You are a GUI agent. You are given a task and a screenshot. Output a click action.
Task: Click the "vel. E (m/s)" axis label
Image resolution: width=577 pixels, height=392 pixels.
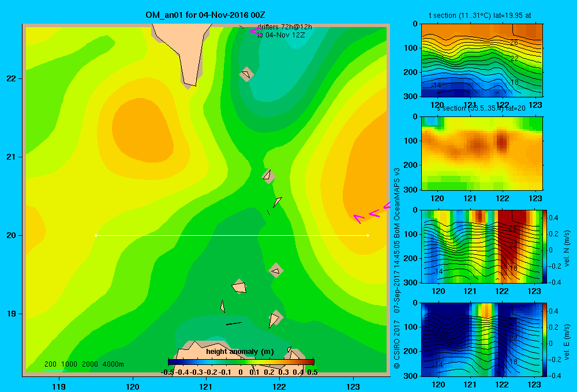(x=567, y=342)
